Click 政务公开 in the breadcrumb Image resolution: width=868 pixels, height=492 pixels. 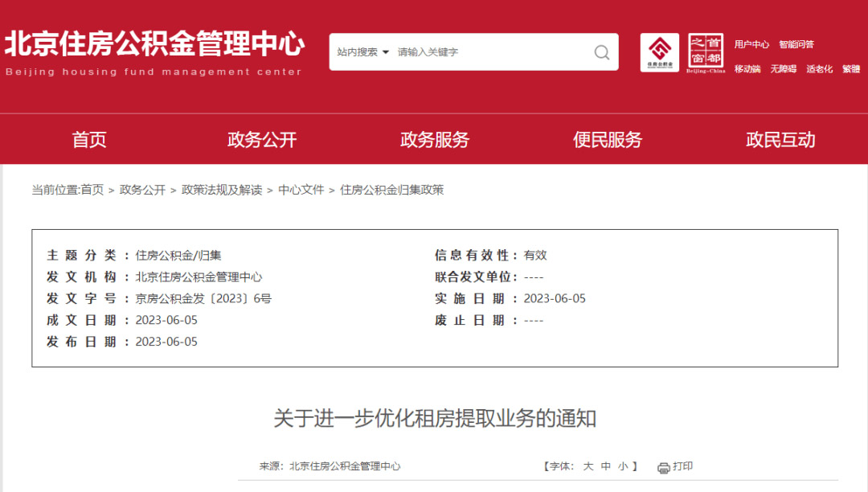(x=142, y=190)
